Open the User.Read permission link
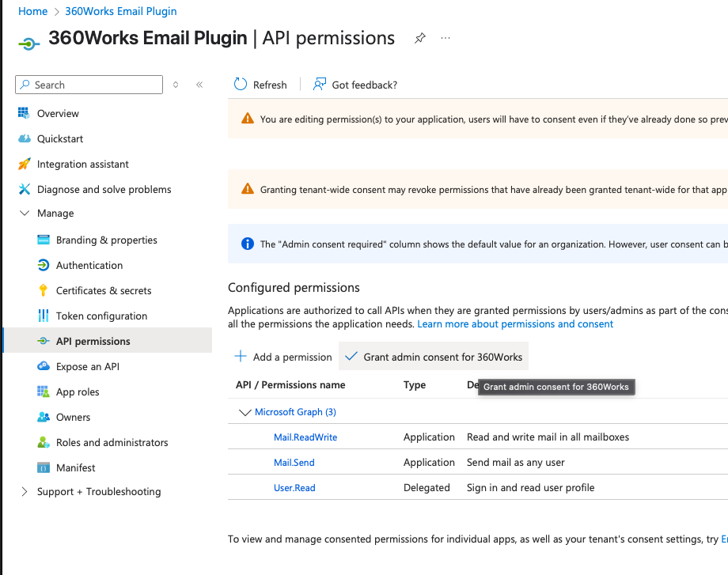This screenshot has width=728, height=575. (x=294, y=488)
